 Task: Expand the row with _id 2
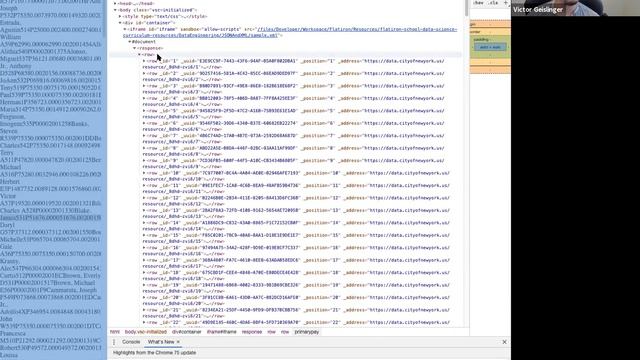[144, 73]
